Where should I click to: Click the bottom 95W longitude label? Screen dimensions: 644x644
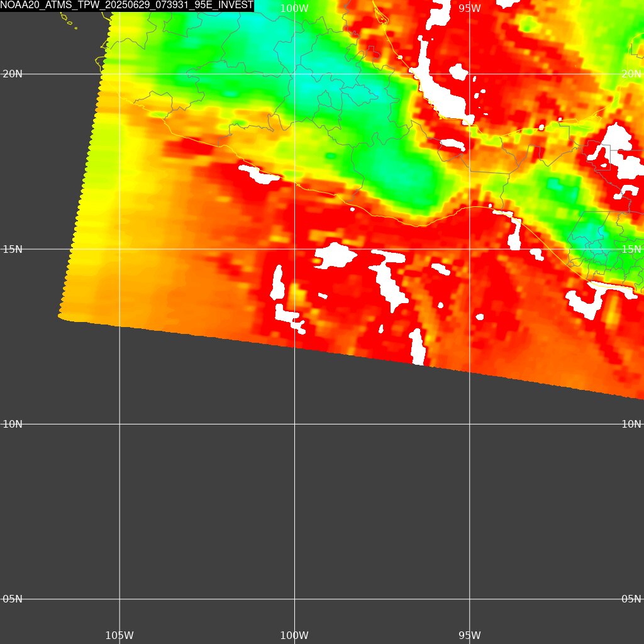(469, 635)
